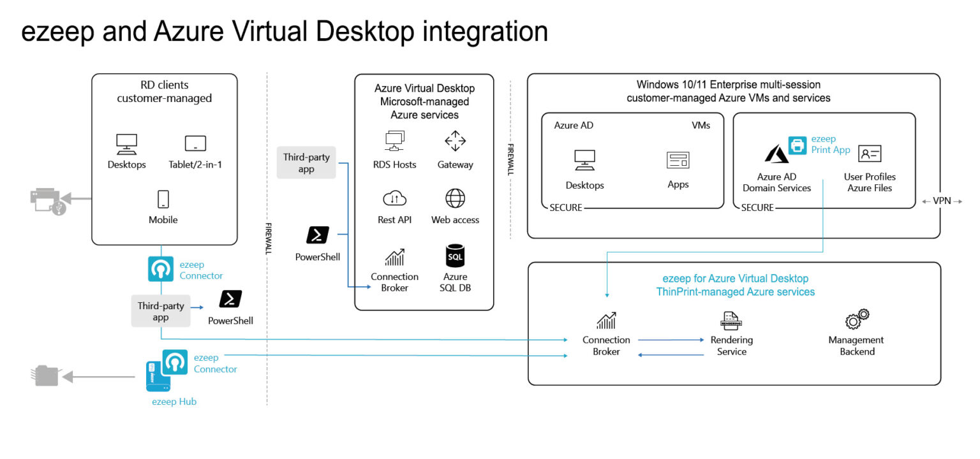The width and height of the screenshot is (980, 459).
Task: Click the 'RD clients customer-managed' heading
Action: (x=165, y=91)
